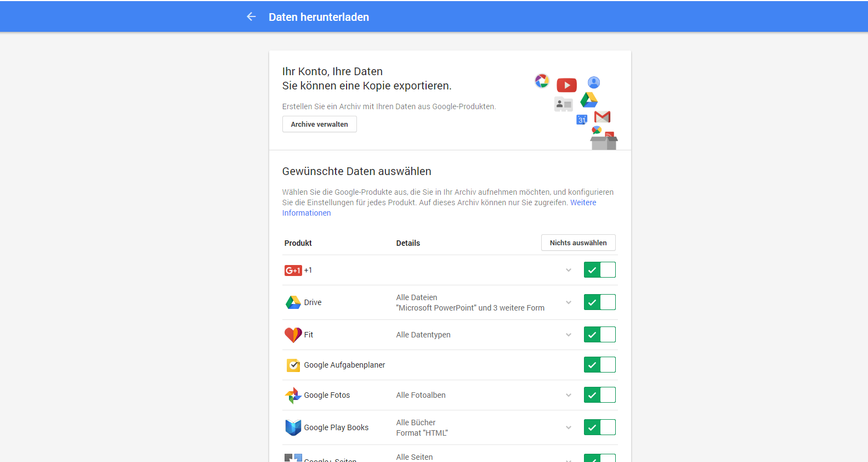This screenshot has width=868, height=462.
Task: Click the Google Play Books details text
Action: [x=422, y=427]
